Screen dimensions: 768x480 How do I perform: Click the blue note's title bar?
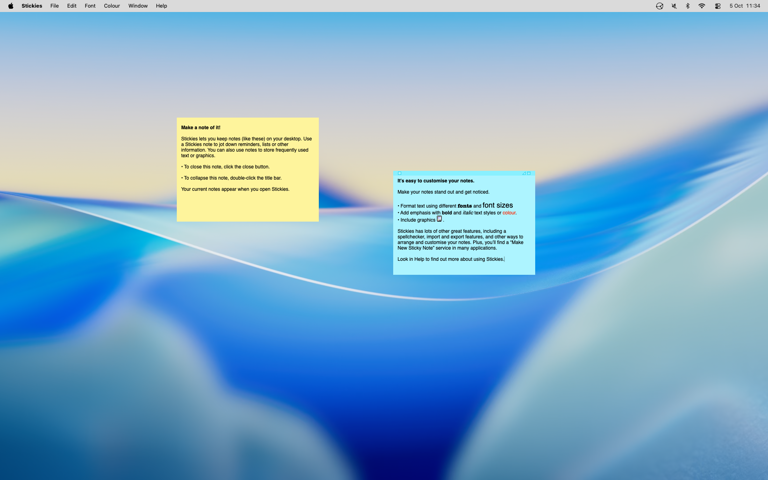click(x=462, y=173)
